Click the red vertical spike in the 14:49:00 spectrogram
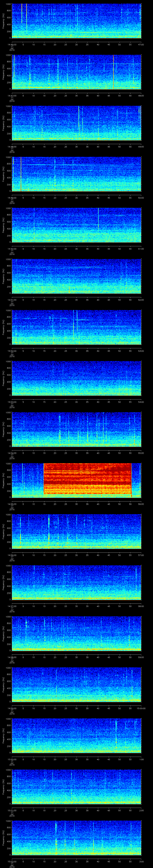153x868 pixels. click(21, 174)
